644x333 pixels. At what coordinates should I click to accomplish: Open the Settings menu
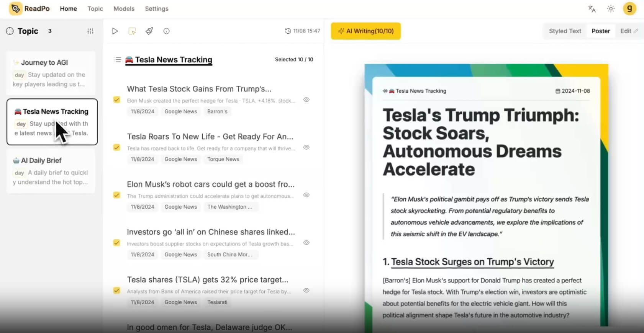pos(157,8)
